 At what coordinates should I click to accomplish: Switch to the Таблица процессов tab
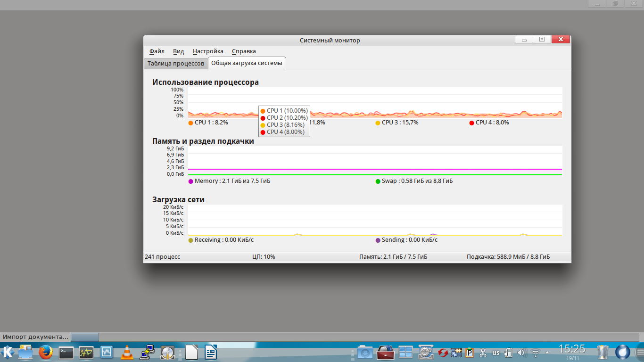tap(176, 63)
